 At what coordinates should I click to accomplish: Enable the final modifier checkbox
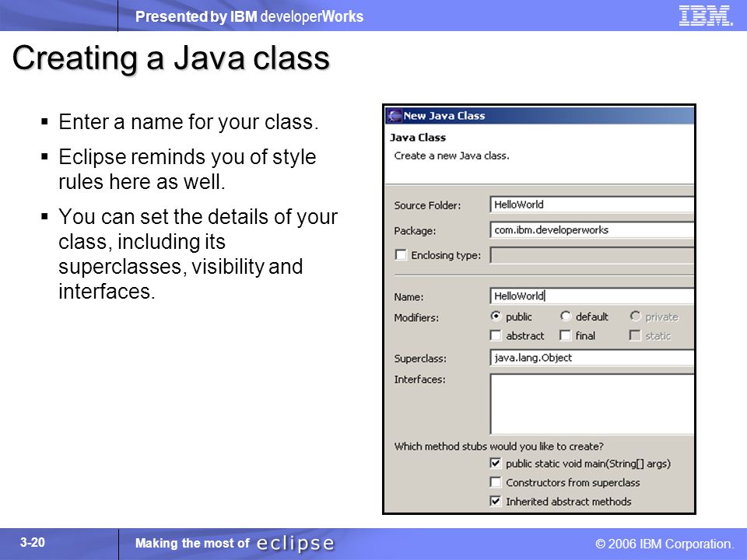coord(565,336)
